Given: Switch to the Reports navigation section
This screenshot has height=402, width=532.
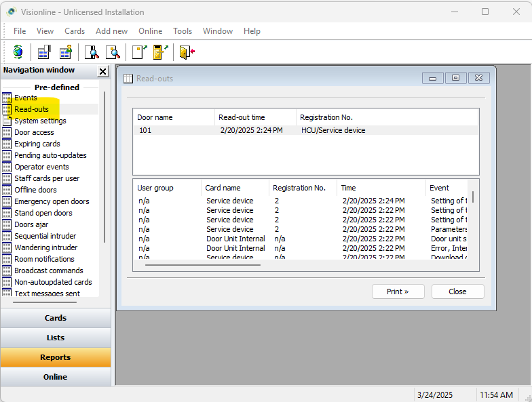Looking at the screenshot, I should coord(56,357).
